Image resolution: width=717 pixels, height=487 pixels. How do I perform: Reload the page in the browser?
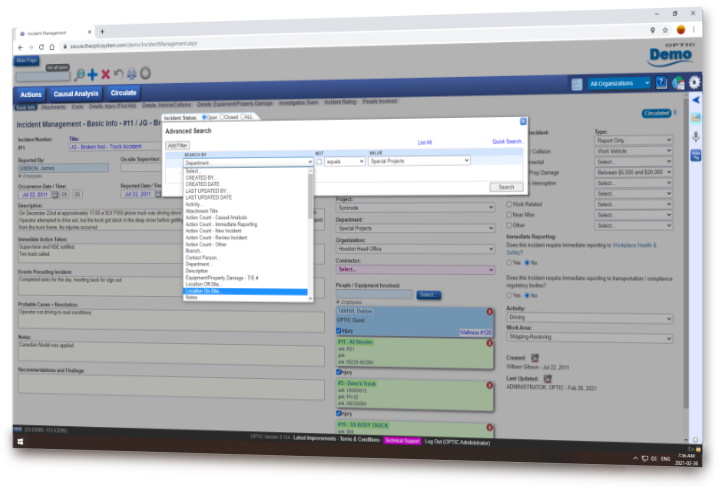point(41,47)
